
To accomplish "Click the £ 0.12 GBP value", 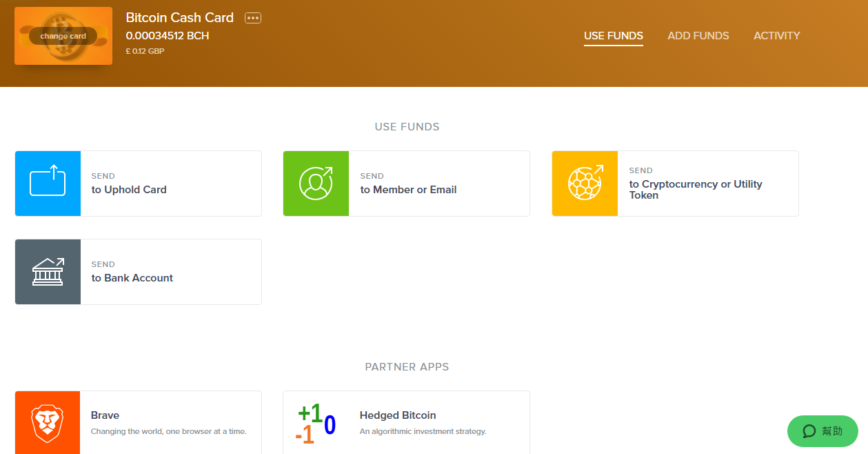I will 145,51.
